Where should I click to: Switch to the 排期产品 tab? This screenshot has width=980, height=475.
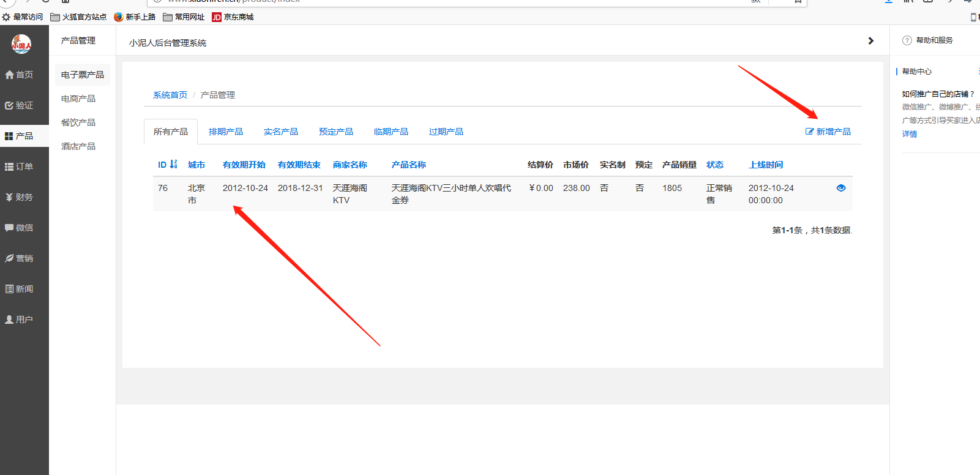click(225, 132)
